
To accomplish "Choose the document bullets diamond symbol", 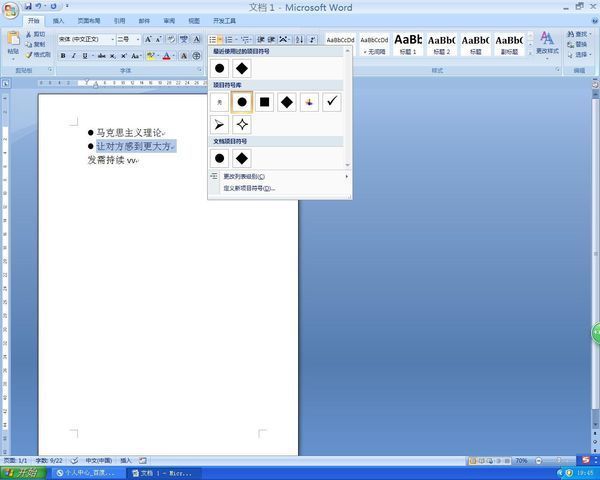I will tap(241, 158).
